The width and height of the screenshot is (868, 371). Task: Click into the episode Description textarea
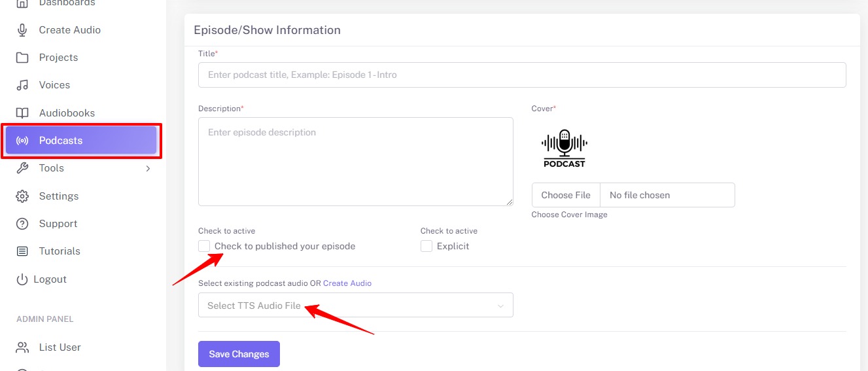(x=356, y=162)
